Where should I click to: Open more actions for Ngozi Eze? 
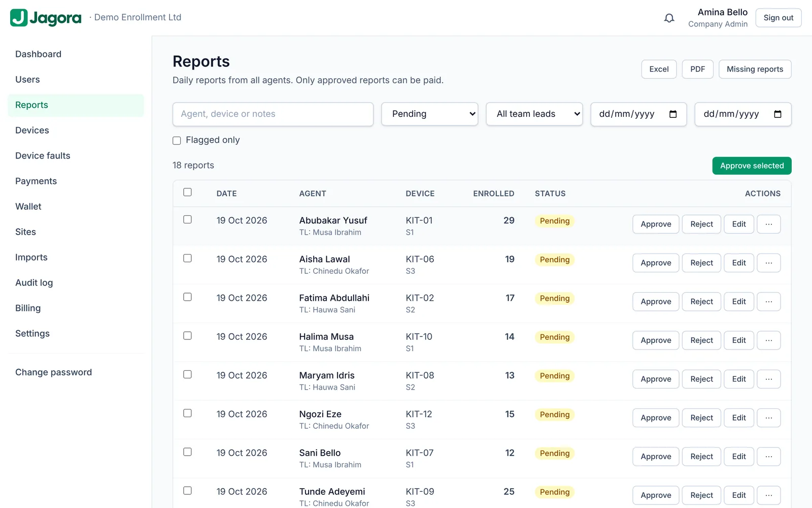click(x=769, y=418)
